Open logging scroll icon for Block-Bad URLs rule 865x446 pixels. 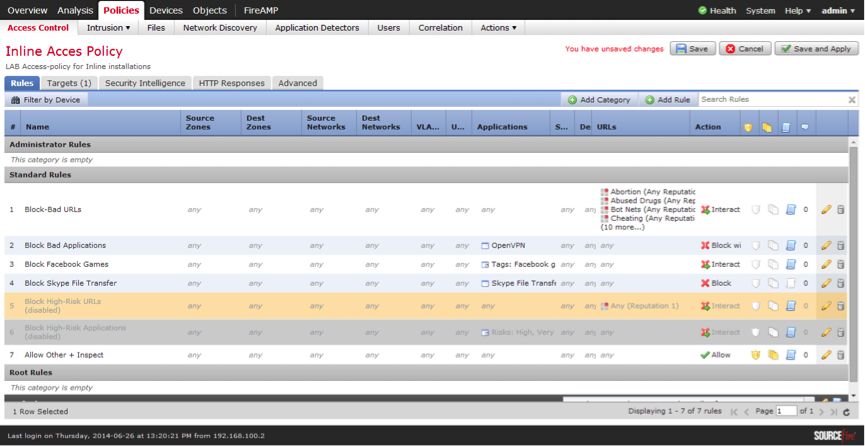tap(791, 210)
